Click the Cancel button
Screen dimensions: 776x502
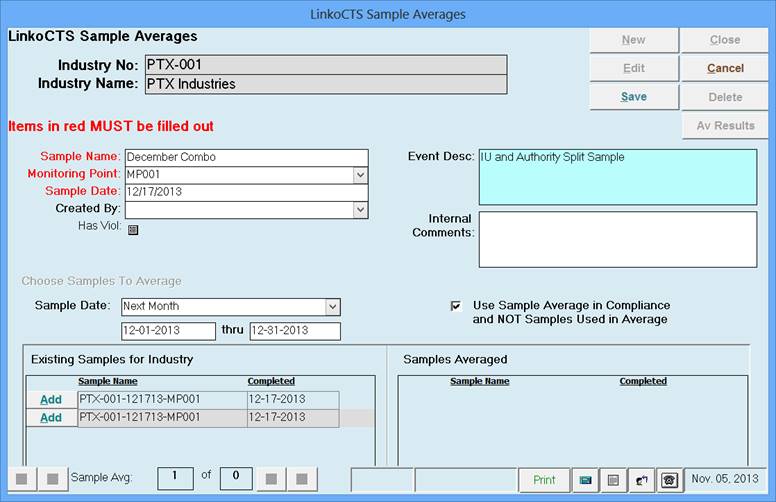725,68
